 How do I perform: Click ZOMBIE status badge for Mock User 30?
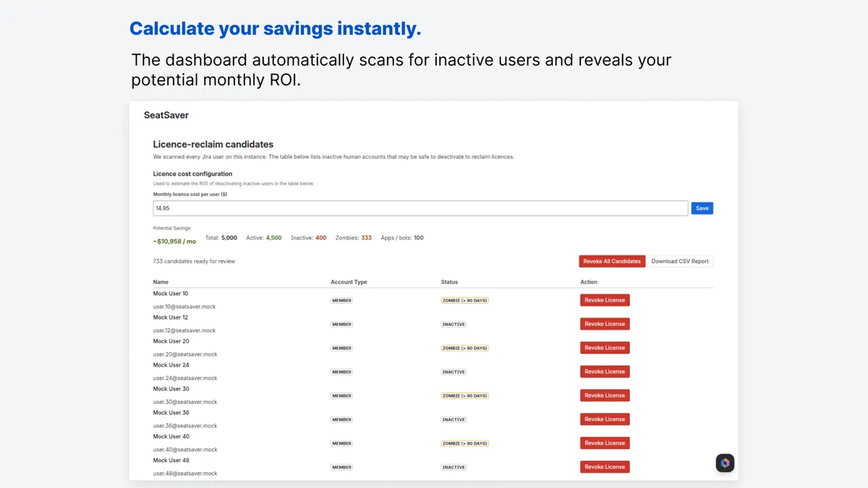tap(464, 395)
